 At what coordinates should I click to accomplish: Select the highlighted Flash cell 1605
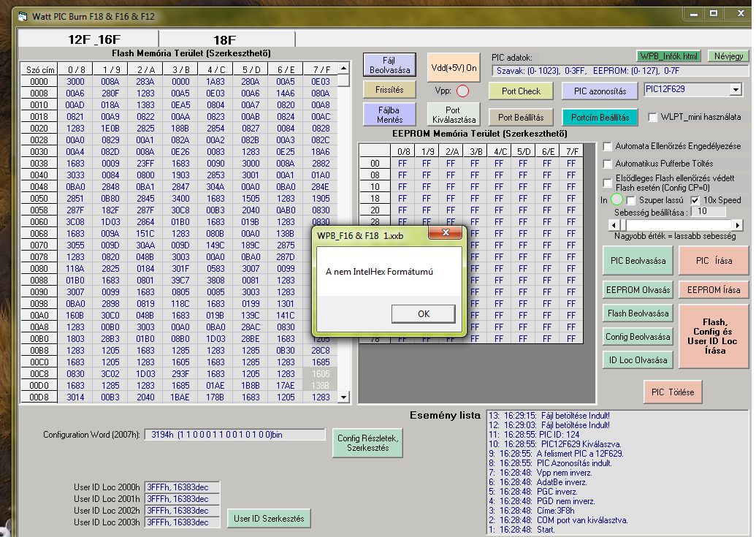pyautogui.click(x=321, y=373)
